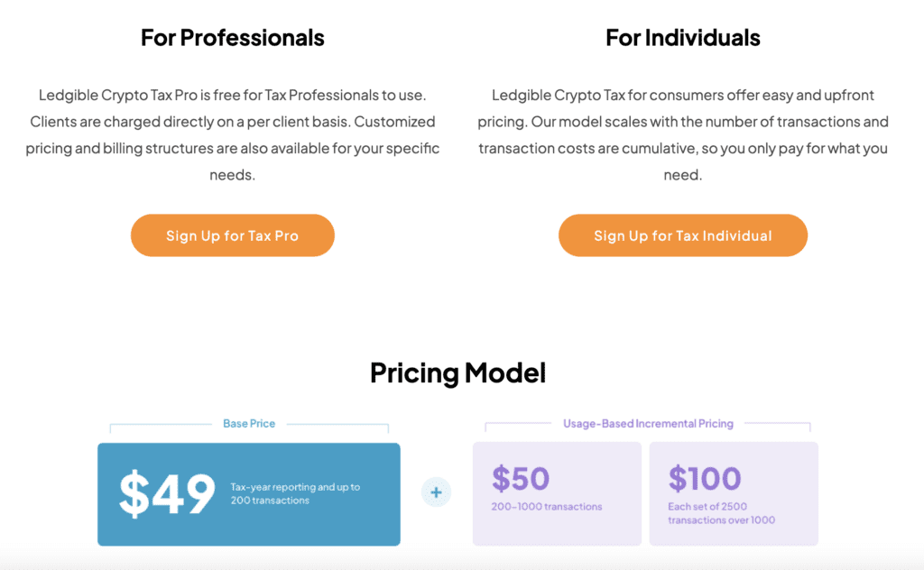Click the For Individuals heading
This screenshot has width=924, height=570.
click(x=683, y=38)
